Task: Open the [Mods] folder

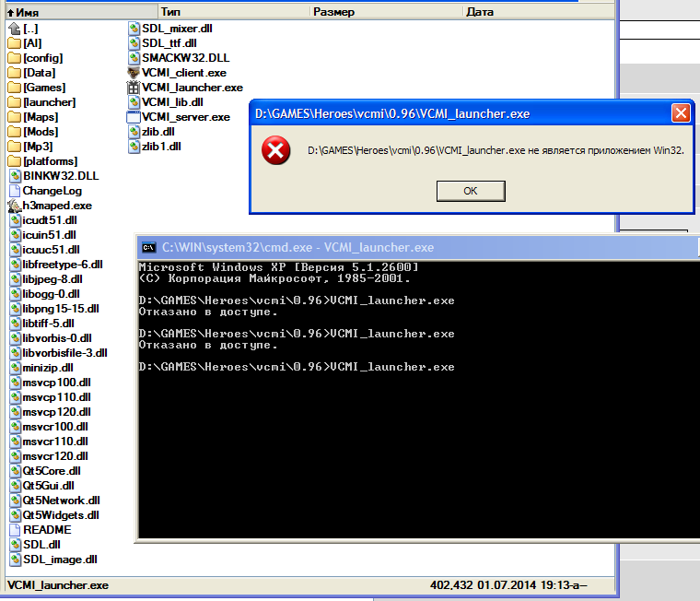Action: [41, 132]
